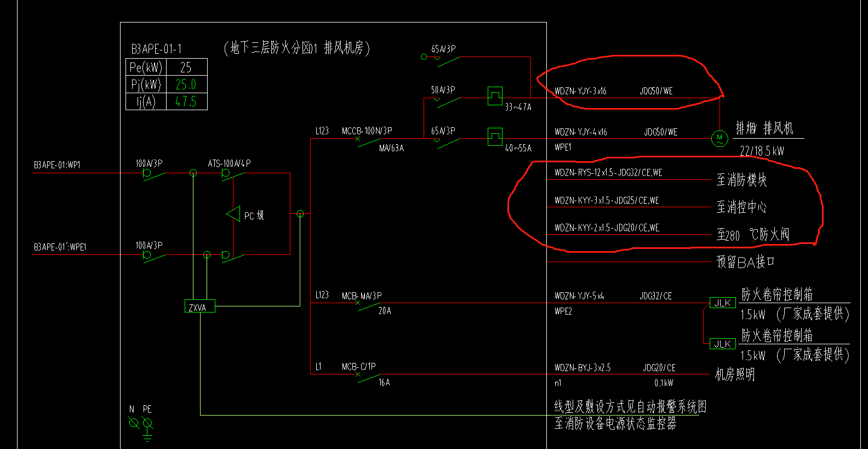Click the JDG20/CE conduit label

point(659,368)
